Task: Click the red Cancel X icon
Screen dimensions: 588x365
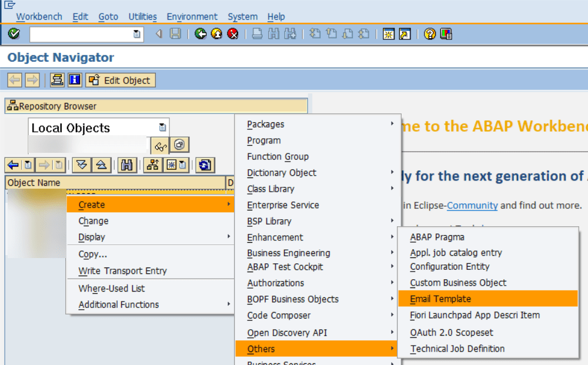Action: pos(233,34)
